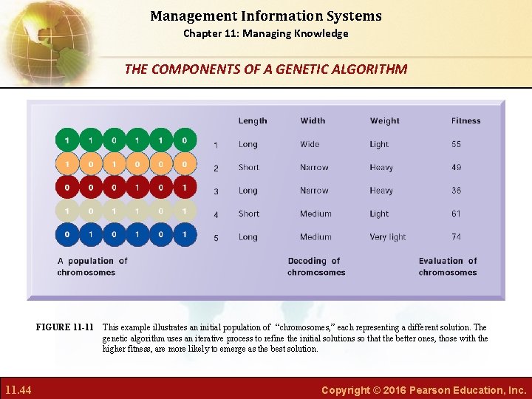Click the leftmost blue chromosome circle
The height and width of the screenshot is (399, 532).
[67, 234]
